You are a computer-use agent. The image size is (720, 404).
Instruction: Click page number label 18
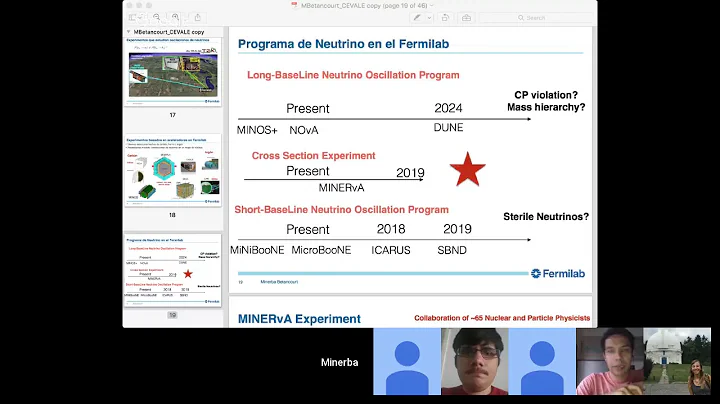173,215
